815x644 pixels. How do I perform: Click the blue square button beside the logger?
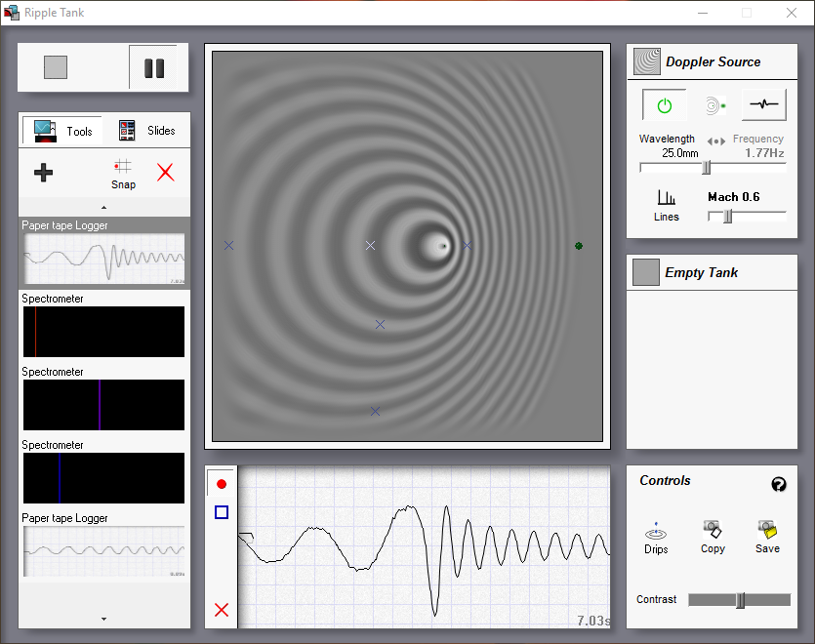tap(222, 512)
